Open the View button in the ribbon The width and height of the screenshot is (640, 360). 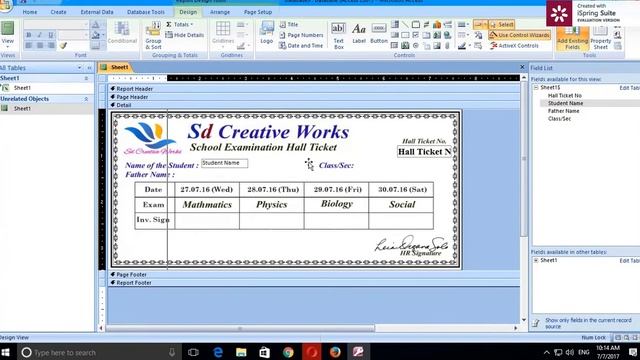click(7, 34)
